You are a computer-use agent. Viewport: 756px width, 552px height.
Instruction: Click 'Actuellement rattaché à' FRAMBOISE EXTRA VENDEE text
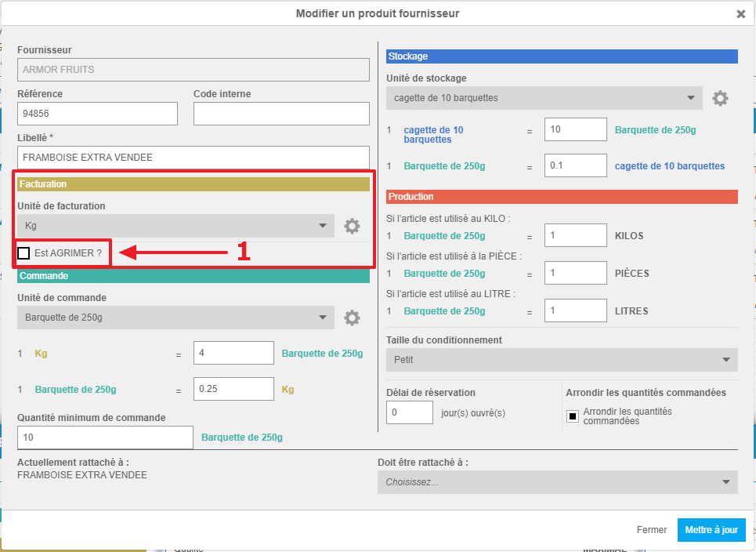(82, 475)
